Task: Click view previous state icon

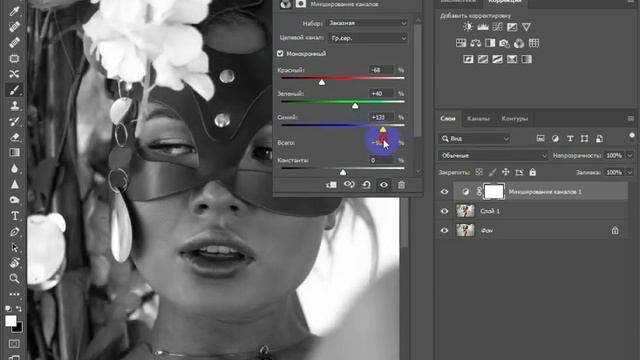Action: pos(349,185)
